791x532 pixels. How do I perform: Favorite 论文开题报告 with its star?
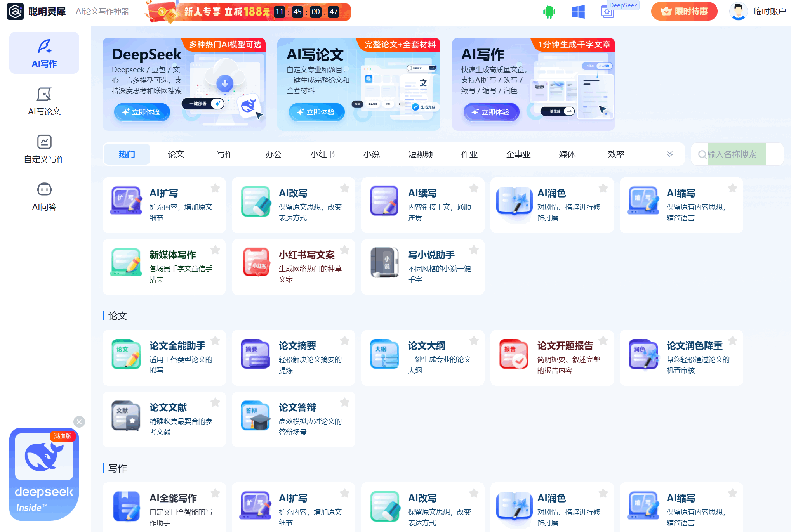[603, 341]
